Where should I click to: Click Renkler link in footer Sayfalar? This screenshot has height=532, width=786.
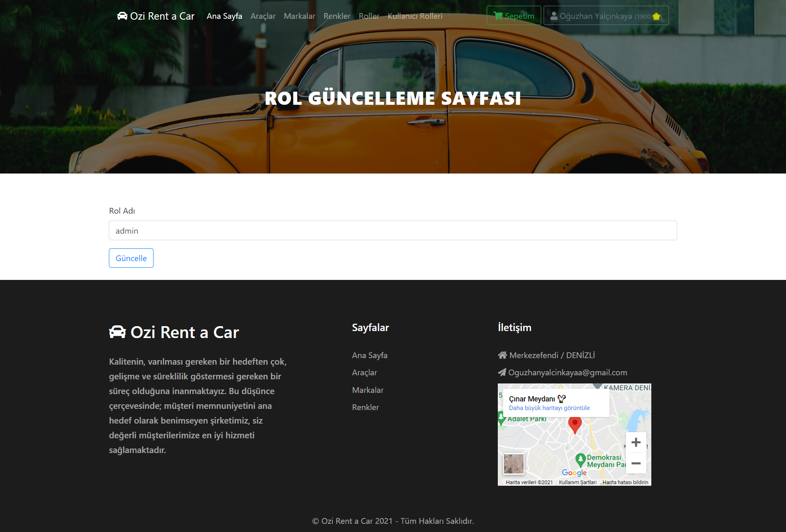point(365,407)
